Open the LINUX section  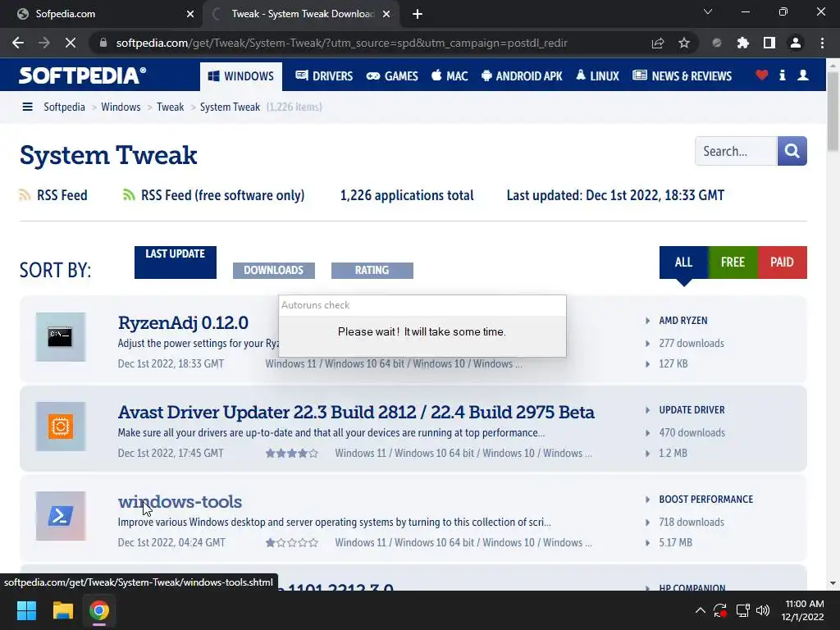point(598,76)
